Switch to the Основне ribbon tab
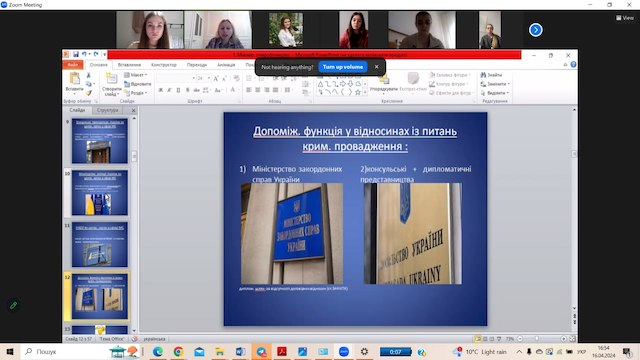This screenshot has width=640, height=360. tap(98, 65)
